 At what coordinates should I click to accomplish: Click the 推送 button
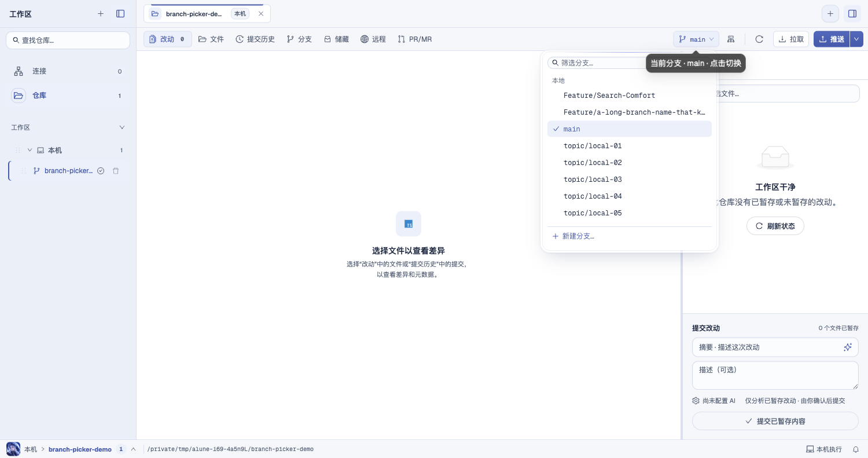point(832,39)
